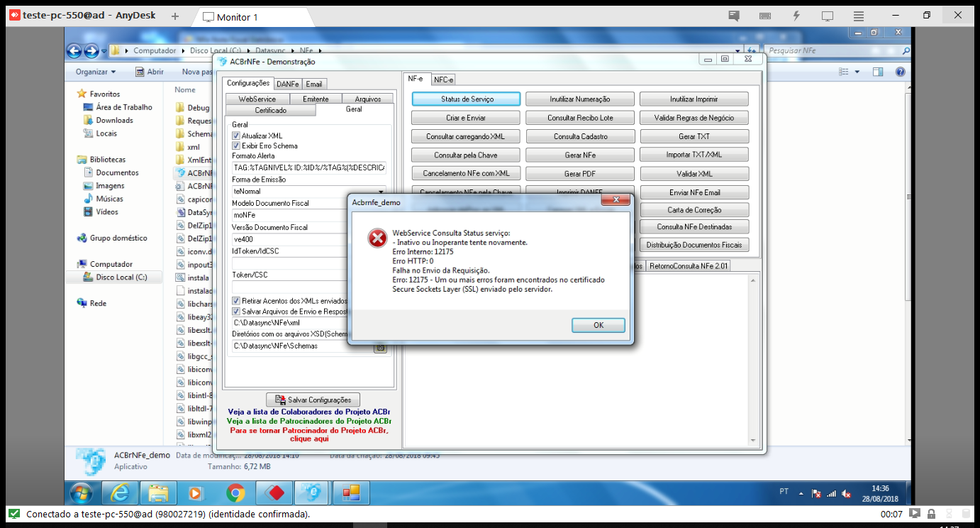
Task: Add a new AnyDesk session tab
Action: (175, 16)
